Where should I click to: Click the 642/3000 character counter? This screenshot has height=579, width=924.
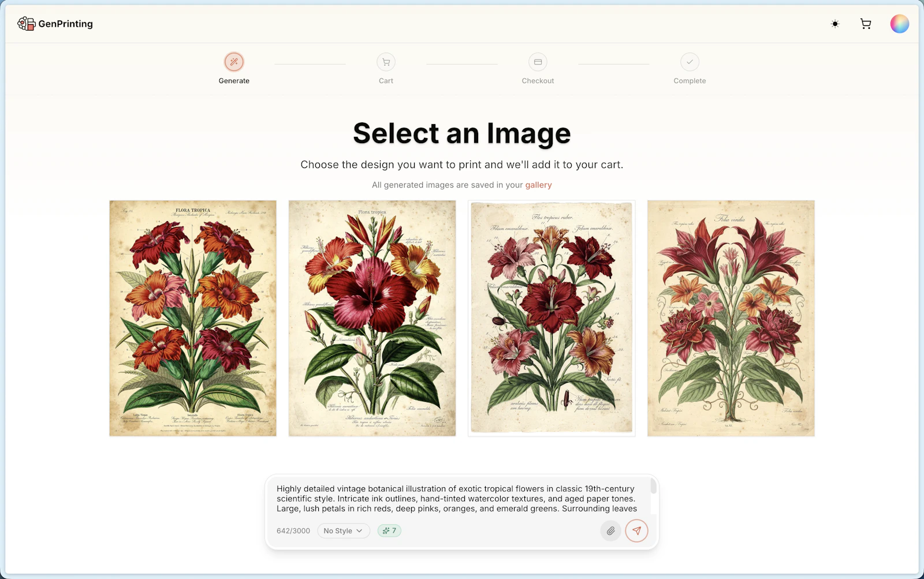click(x=293, y=531)
